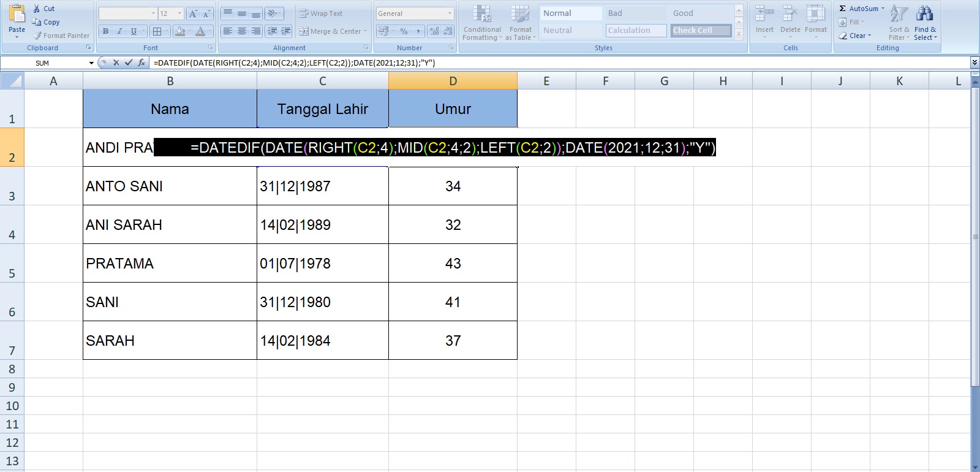The image size is (980, 472).
Task: Select the Neutral cell style
Action: coord(571,30)
